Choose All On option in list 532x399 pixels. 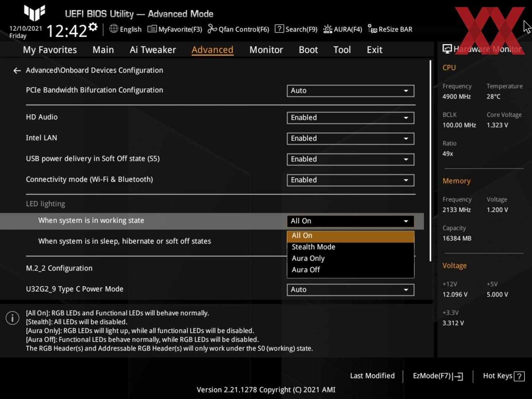[350, 236]
